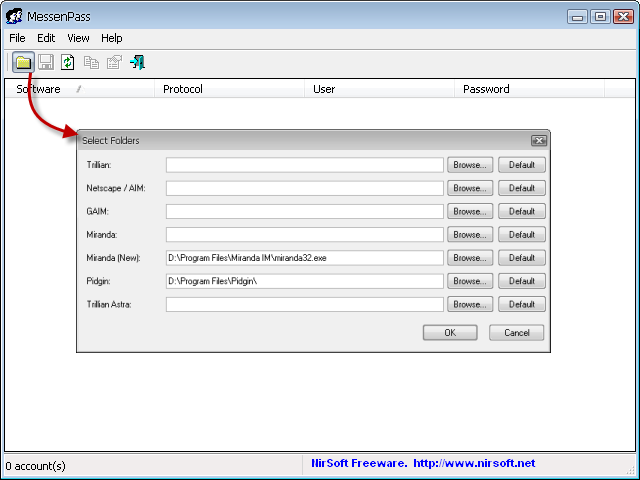Sort by the Protocol column header
Image resolution: width=640 pixels, height=480 pixels.
(230, 89)
